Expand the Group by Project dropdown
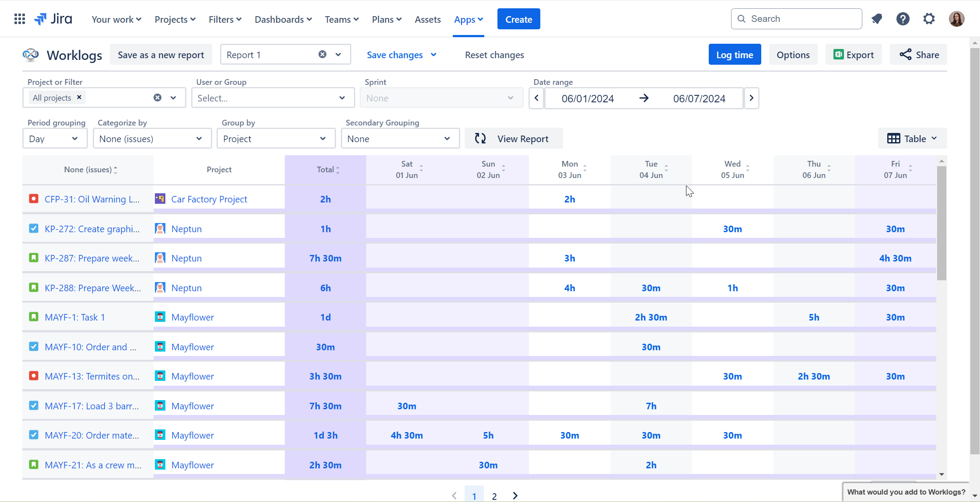This screenshot has height=502, width=980. (276, 139)
